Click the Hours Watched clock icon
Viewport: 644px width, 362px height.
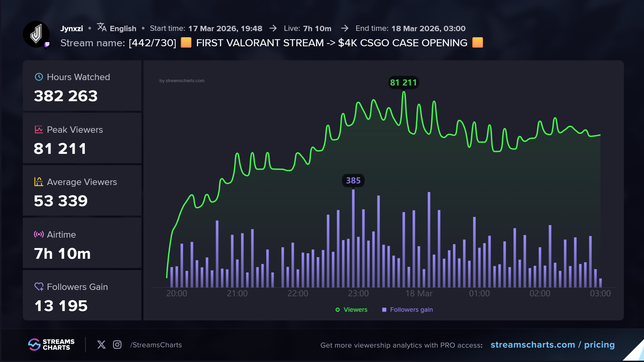39,77
